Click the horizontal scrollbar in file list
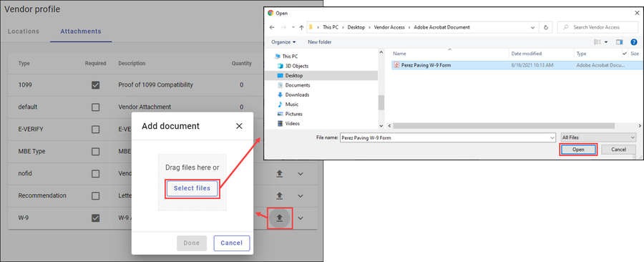 (x=504, y=126)
